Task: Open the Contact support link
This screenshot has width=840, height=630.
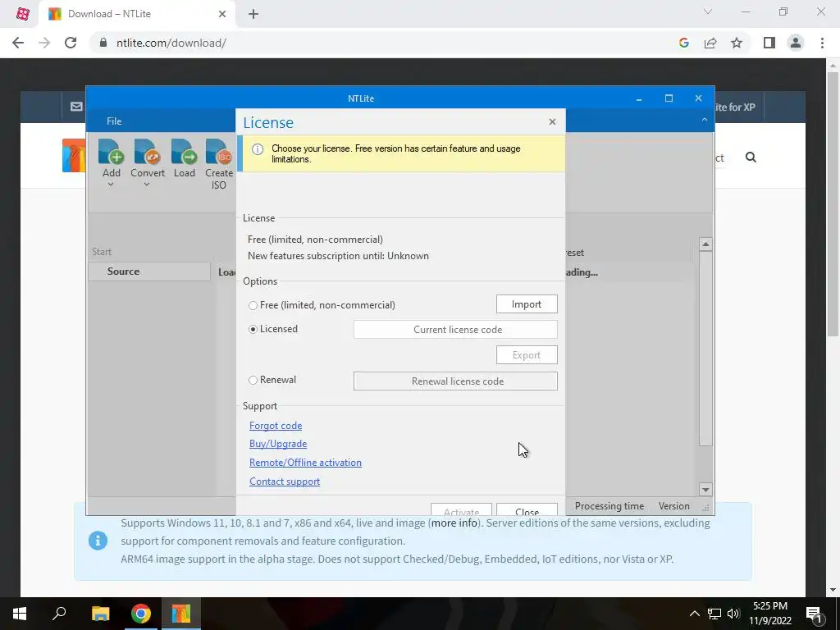Action: 285,481
